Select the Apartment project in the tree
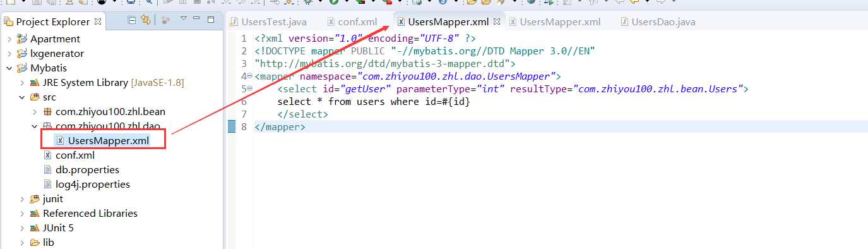This screenshot has height=249, width=868. pos(55,39)
